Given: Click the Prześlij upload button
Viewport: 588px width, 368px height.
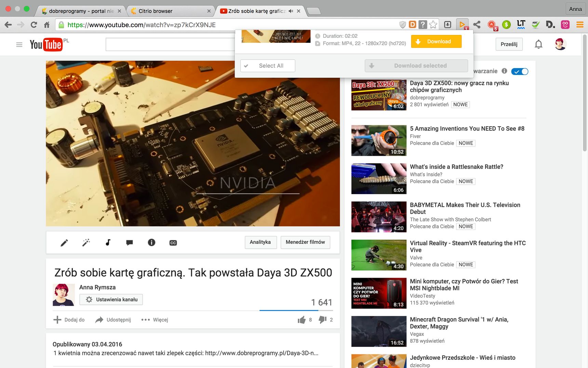Looking at the screenshot, I should [x=509, y=44].
